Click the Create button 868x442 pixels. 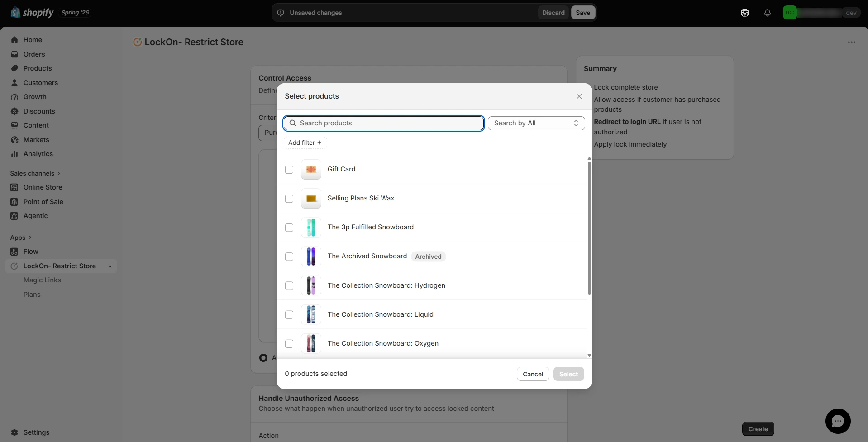click(758, 429)
